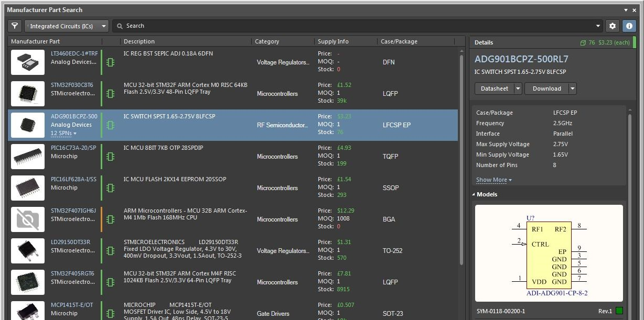Open the LT3460EDC-1#TRF part link
The height and width of the screenshot is (320, 644).
point(74,53)
